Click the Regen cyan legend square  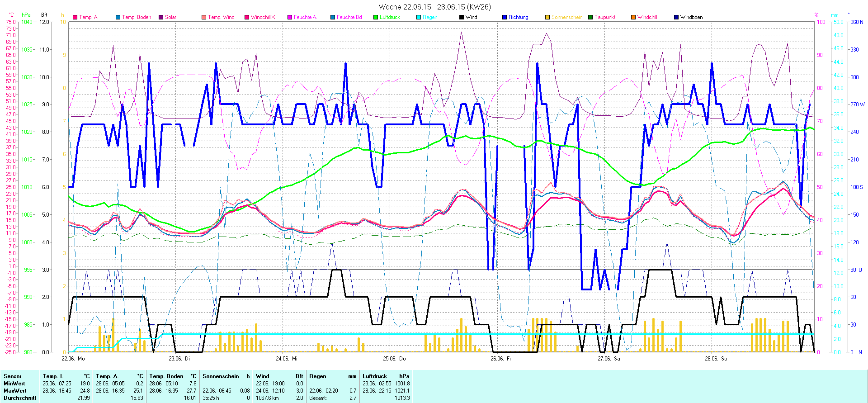(x=419, y=17)
